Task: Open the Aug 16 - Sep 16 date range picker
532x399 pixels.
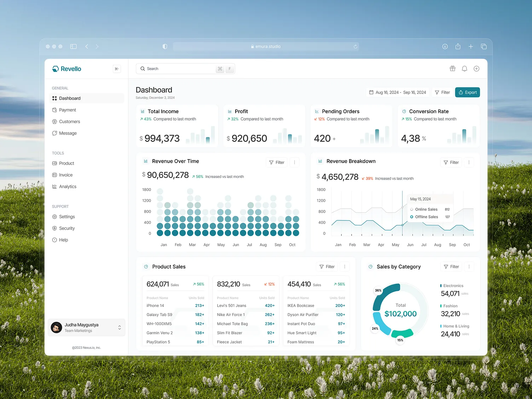Action: click(x=397, y=92)
